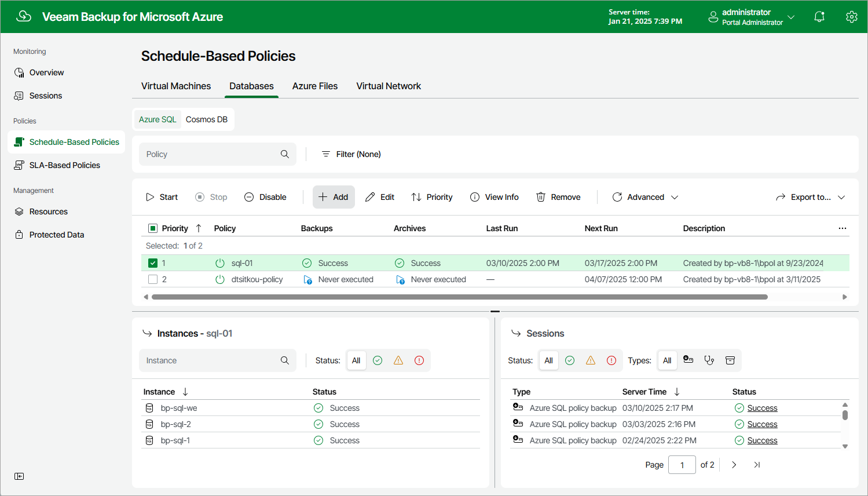
Task: Switch to Cosmos DB sub-tab
Action: (207, 119)
